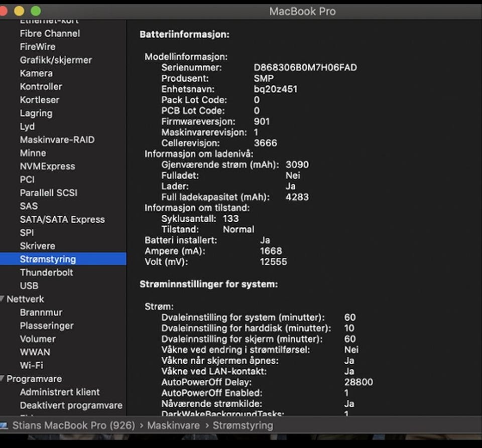The image size is (482, 448).
Task: Open Administrert klient under Programvare
Action: click(x=60, y=392)
